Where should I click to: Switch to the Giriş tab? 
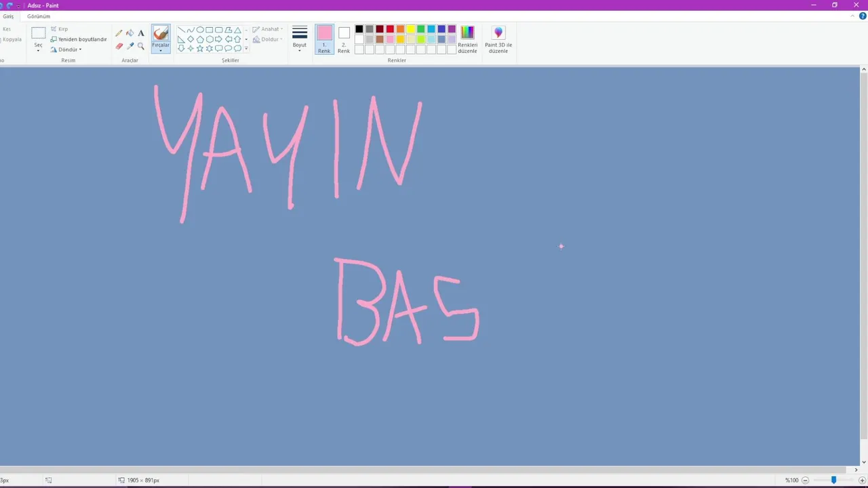click(x=8, y=16)
